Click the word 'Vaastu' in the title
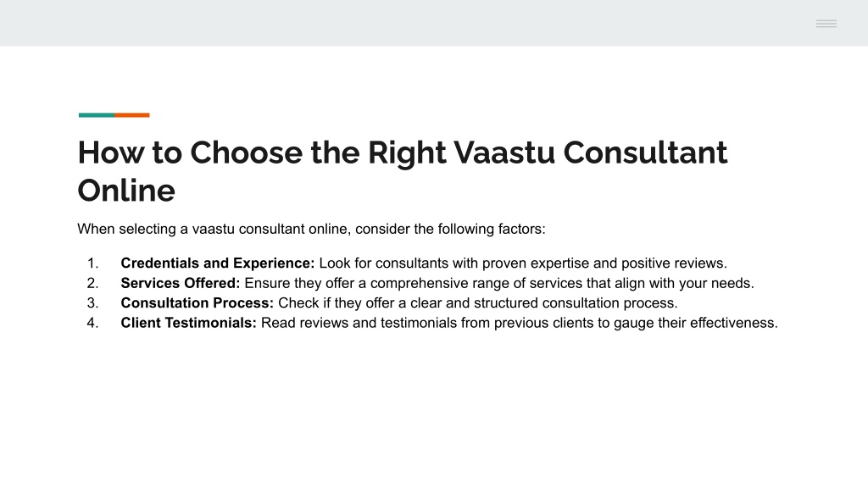The height and width of the screenshot is (488, 868). pyautogui.click(x=504, y=152)
